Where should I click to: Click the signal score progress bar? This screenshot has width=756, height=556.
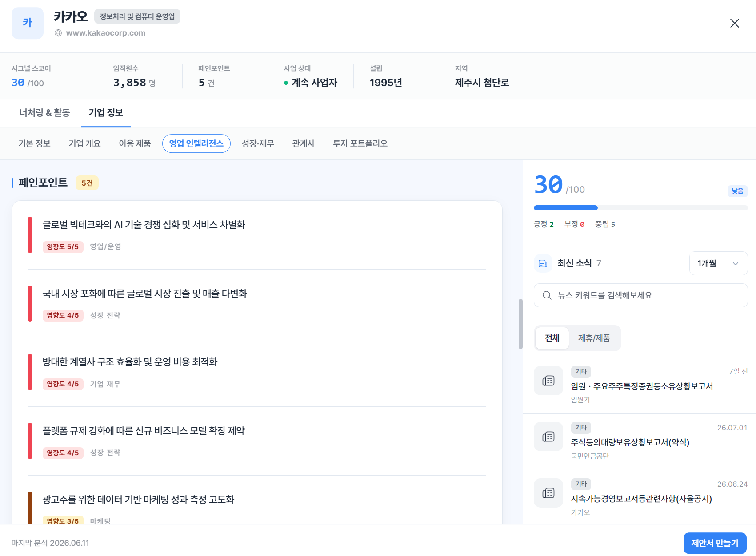(641, 208)
